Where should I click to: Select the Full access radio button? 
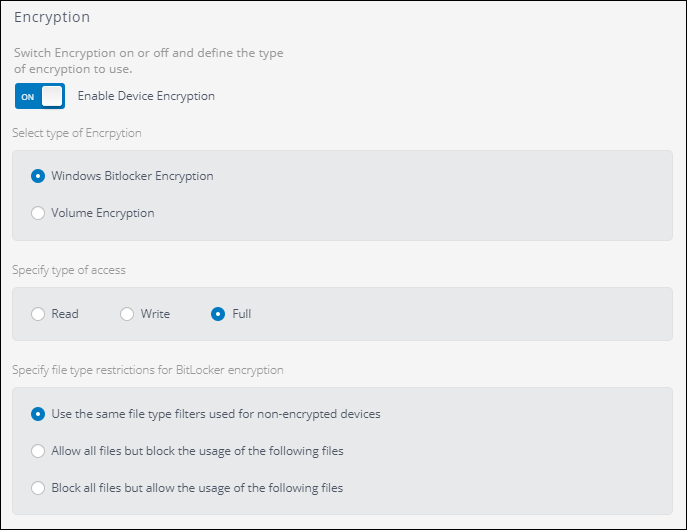[x=218, y=314]
